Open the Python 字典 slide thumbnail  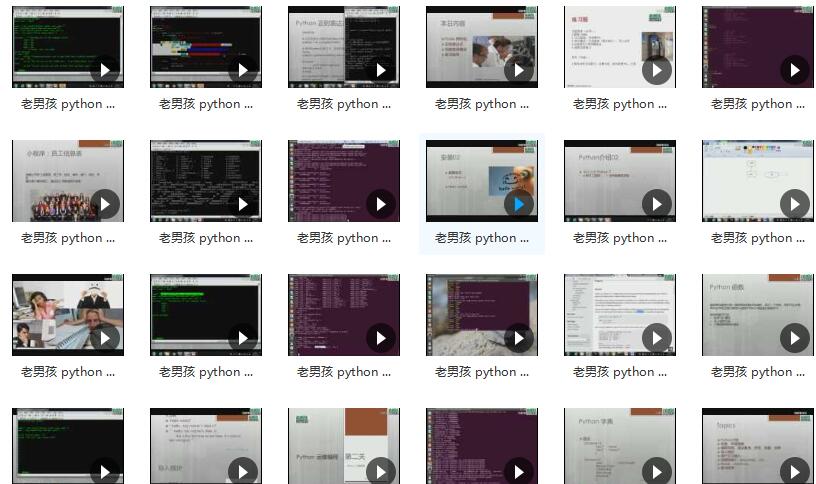click(x=620, y=446)
